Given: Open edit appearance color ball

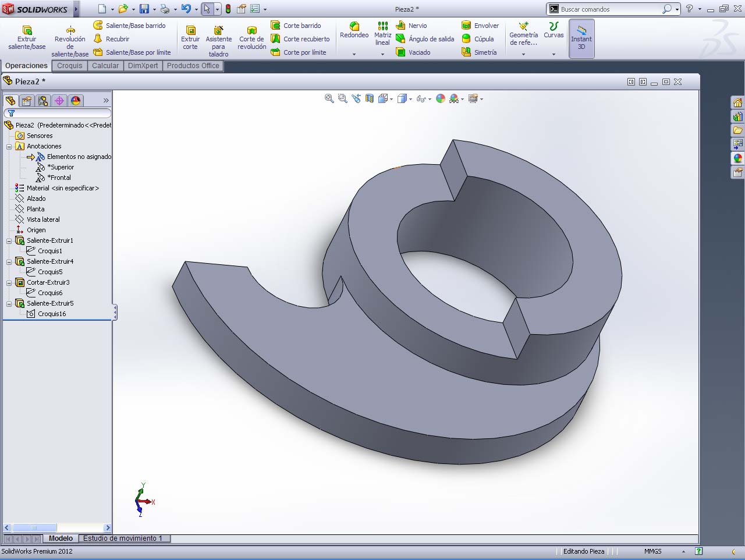Looking at the screenshot, I should (x=441, y=99).
